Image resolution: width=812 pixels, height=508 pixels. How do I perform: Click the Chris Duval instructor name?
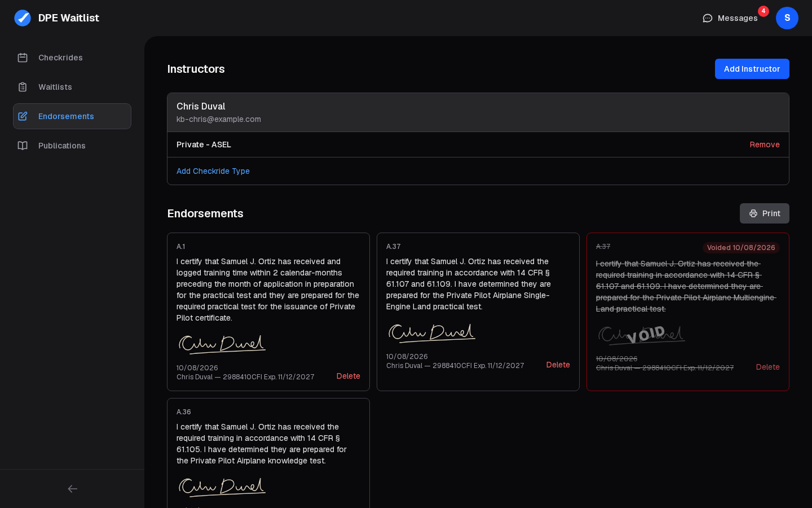[x=201, y=106]
